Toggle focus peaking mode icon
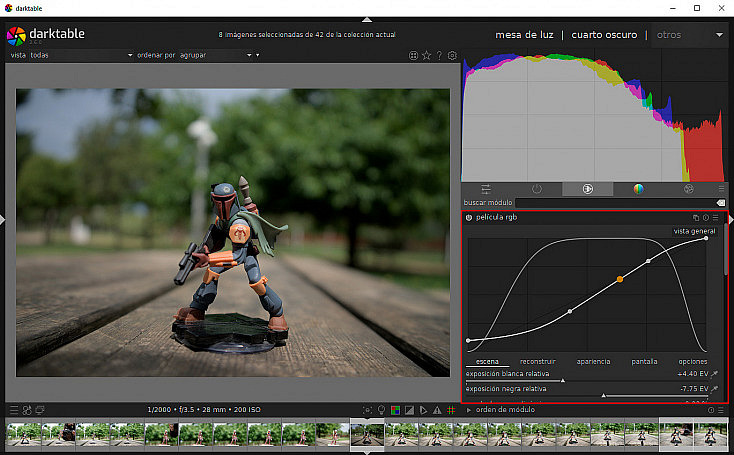 (x=367, y=410)
